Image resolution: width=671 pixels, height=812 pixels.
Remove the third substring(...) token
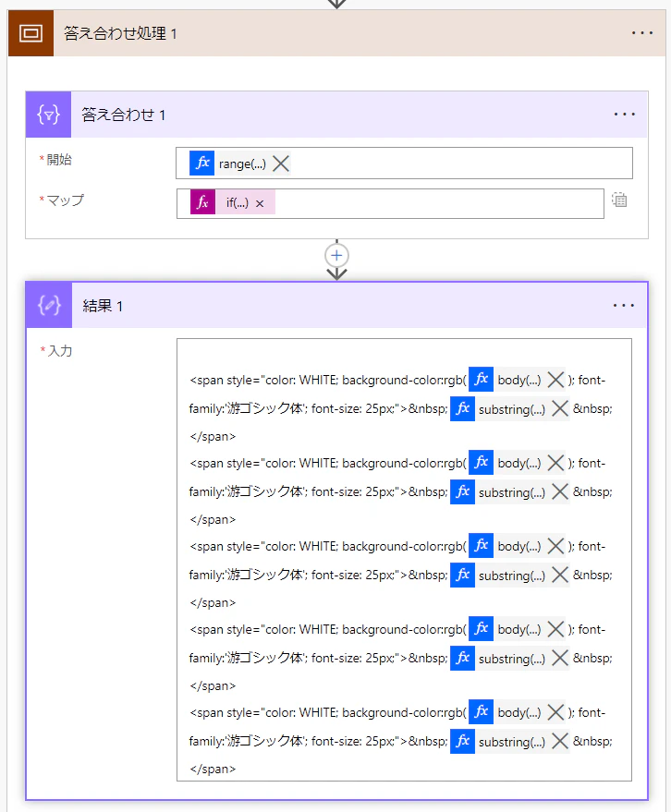(x=559, y=575)
